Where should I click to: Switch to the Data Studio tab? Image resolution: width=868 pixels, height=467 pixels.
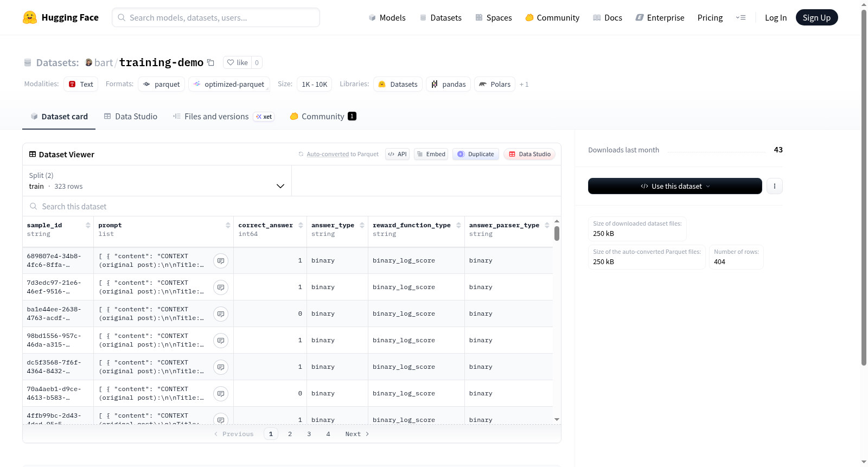pyautogui.click(x=131, y=117)
